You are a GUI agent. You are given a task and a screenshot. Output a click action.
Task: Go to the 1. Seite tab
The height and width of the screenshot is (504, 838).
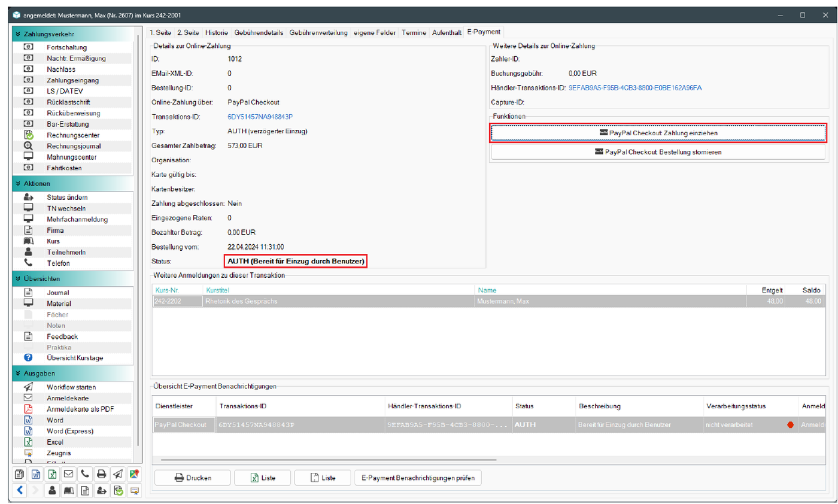(x=160, y=32)
